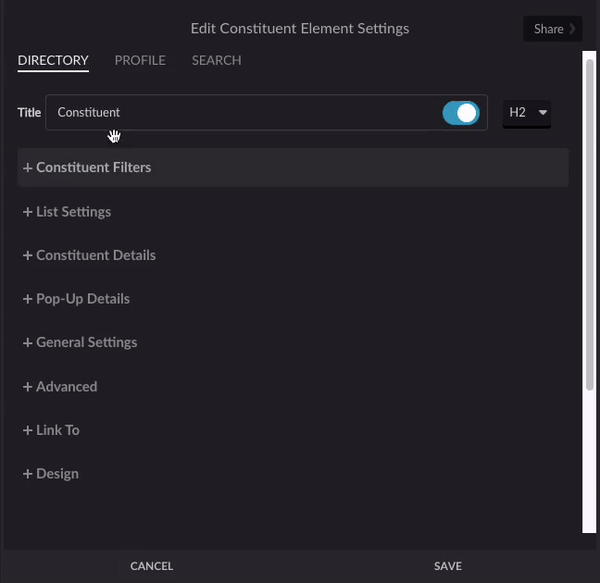
Task: Click the plus icon beside List Settings
Action: (28, 212)
